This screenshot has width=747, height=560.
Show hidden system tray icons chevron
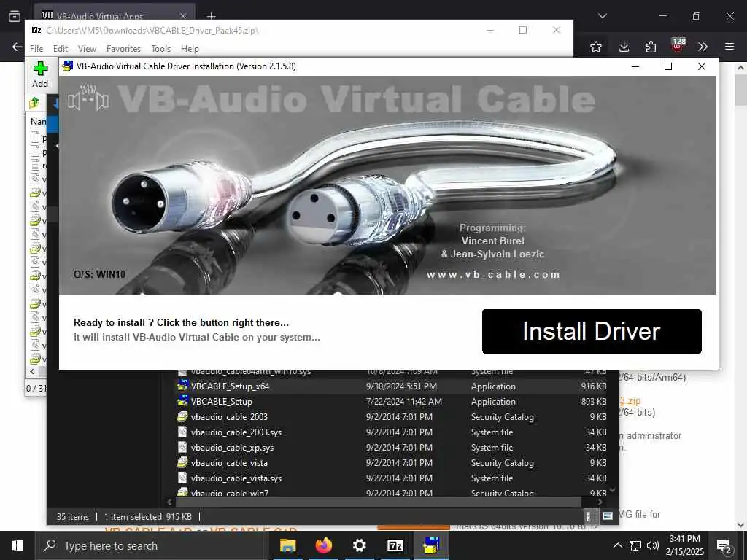[x=617, y=545]
